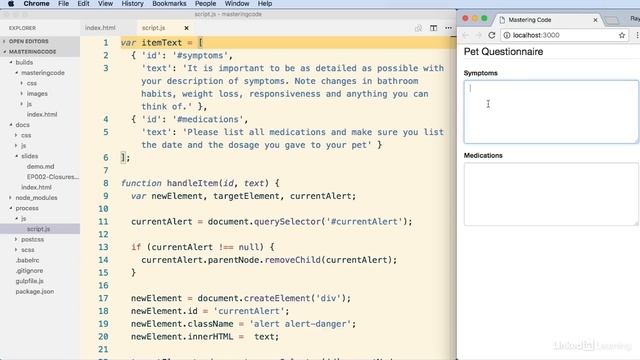Expand the node_modules folder
640x360 pixels.
pyautogui.click(x=36, y=198)
